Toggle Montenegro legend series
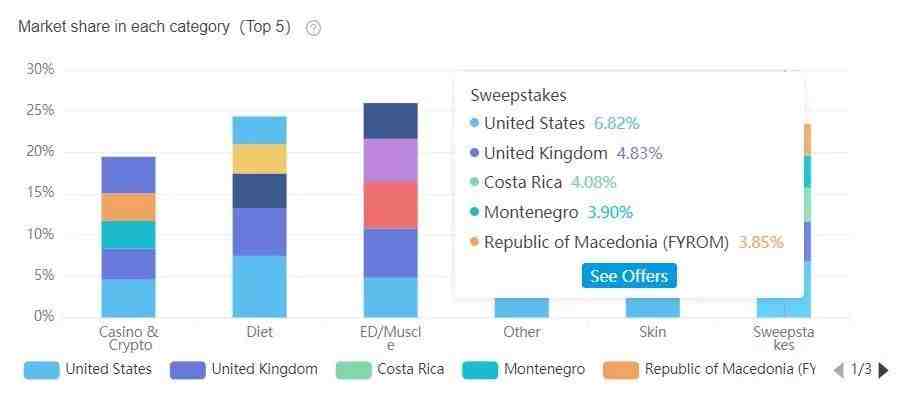 (524, 369)
